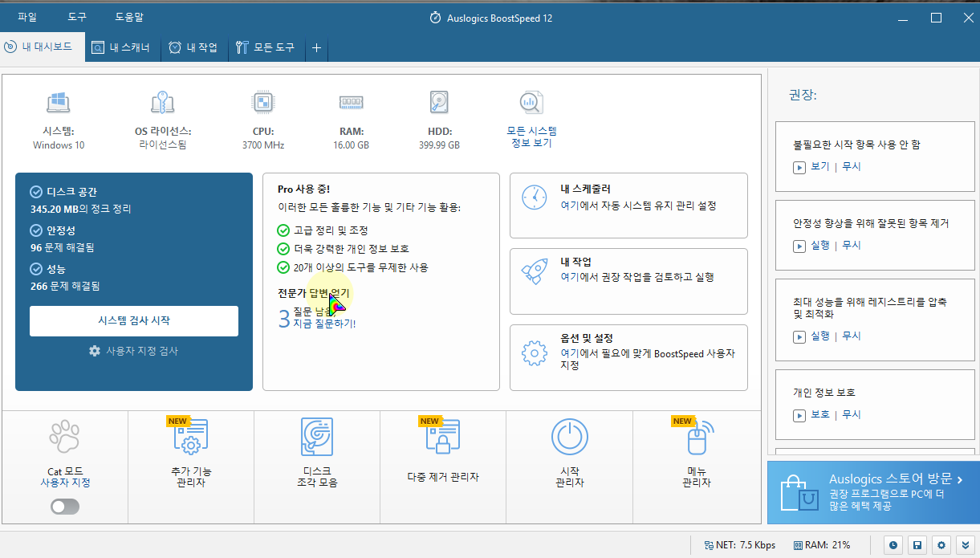Click 무시 for 개인 정보 보호 recommendation
Viewport: 980px width, 558px height.
tap(851, 415)
